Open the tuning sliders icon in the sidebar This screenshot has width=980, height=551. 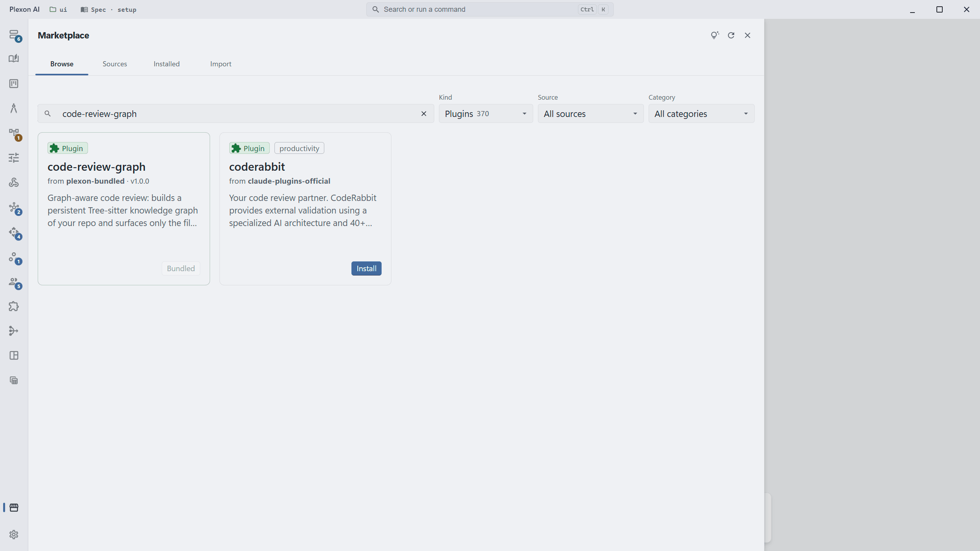pos(14,158)
